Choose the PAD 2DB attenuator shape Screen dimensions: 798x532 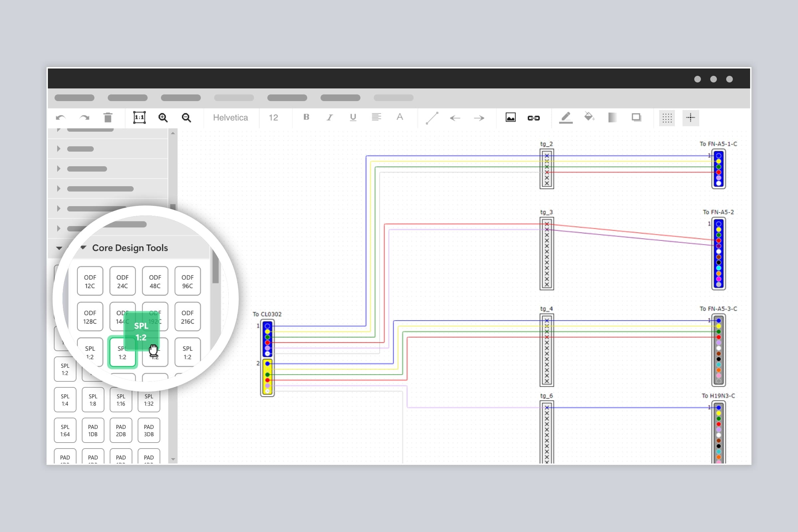click(x=121, y=430)
